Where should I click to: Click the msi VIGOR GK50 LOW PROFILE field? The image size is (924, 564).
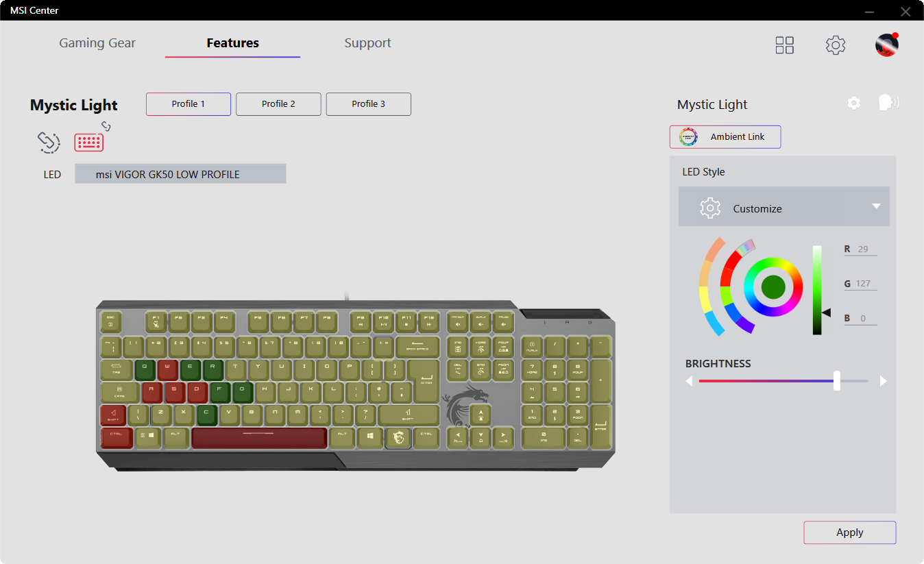coord(180,174)
